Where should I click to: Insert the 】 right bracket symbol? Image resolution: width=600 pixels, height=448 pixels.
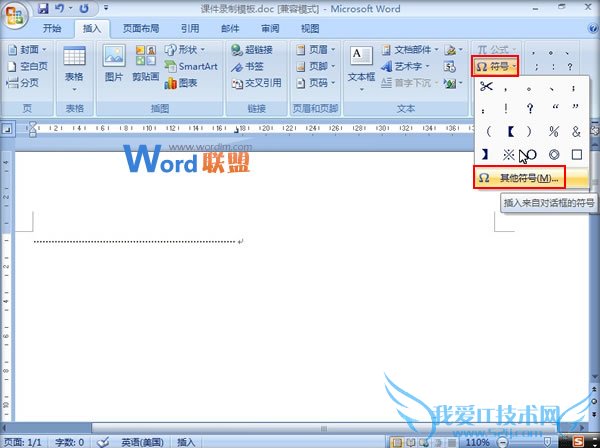(x=485, y=155)
